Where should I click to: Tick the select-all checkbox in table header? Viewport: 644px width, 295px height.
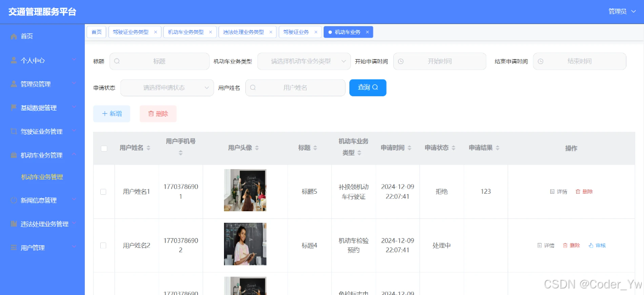[104, 148]
